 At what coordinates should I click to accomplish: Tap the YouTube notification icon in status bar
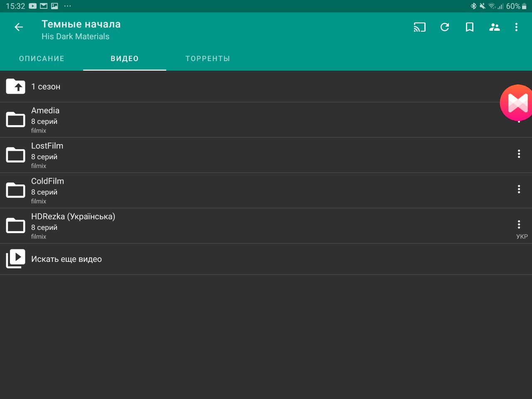tap(33, 6)
